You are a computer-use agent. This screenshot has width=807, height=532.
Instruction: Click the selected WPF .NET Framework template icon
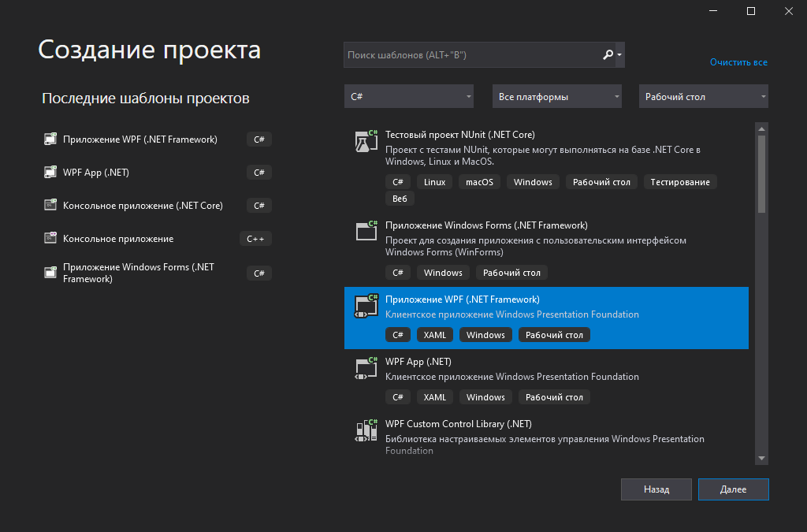[x=366, y=306]
